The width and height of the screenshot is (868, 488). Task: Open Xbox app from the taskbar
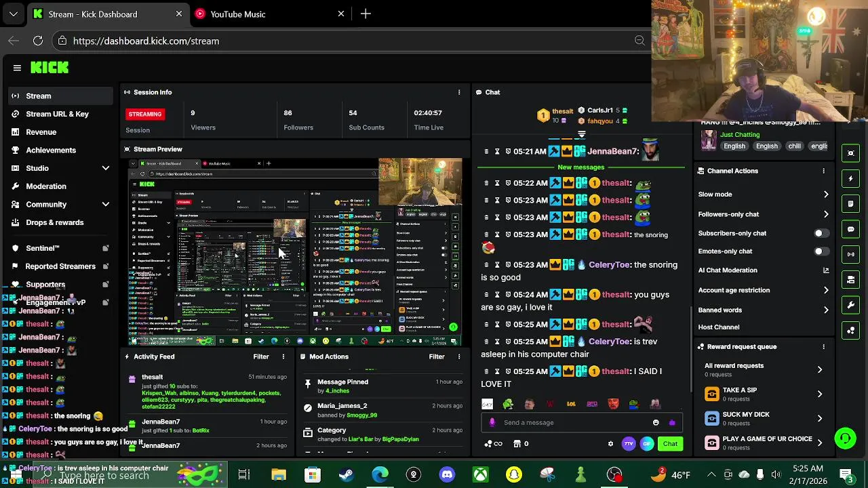coord(480,474)
